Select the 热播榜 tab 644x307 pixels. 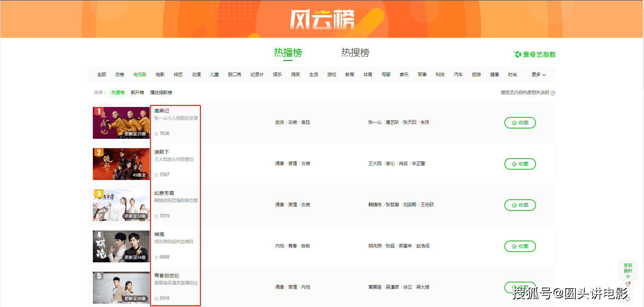coord(288,53)
